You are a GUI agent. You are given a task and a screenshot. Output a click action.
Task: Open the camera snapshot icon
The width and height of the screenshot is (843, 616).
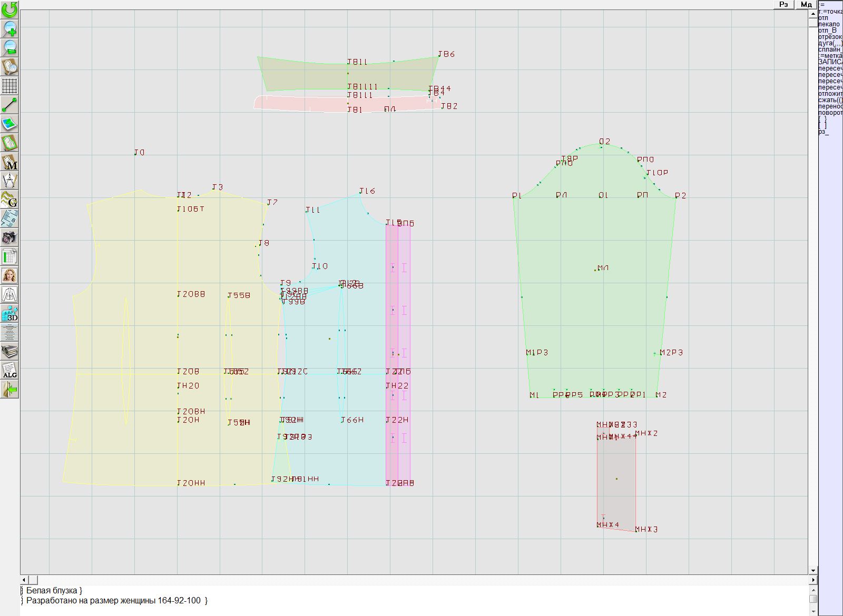click(9, 237)
